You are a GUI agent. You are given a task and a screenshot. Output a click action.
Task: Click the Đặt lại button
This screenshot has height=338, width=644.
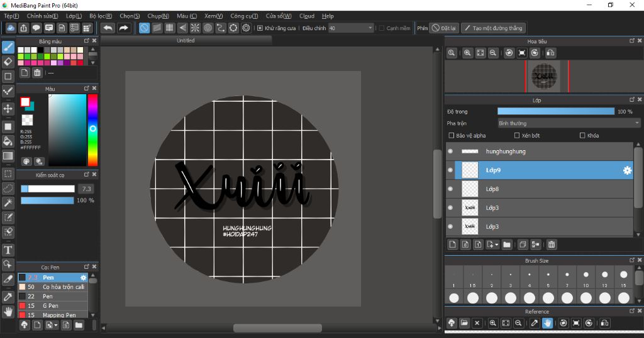click(x=444, y=28)
